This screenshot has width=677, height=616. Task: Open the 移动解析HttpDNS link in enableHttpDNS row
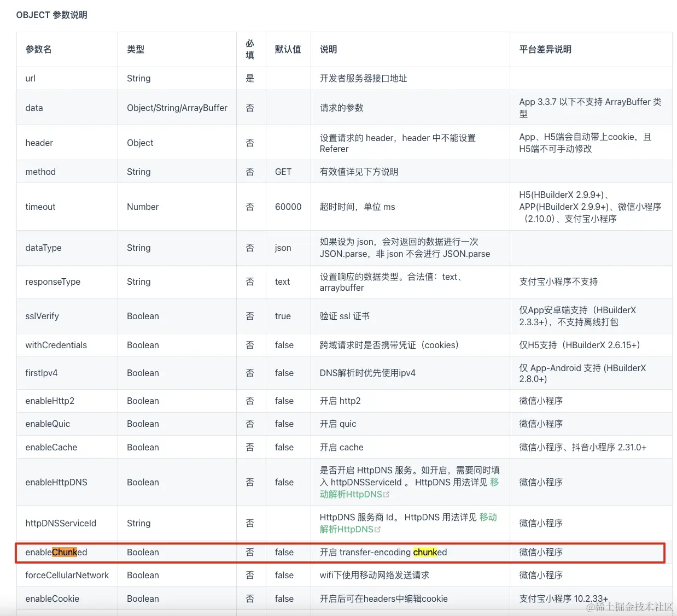tap(351, 494)
